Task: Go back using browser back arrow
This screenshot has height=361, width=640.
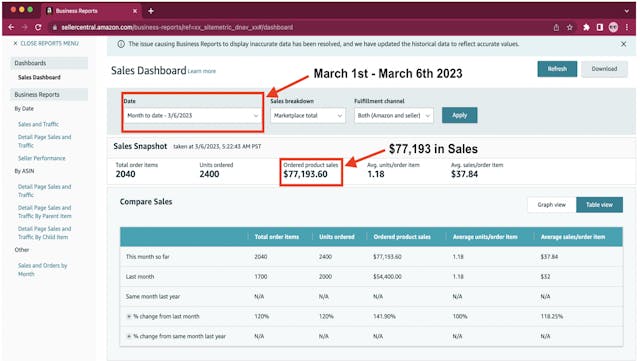Action: click(x=11, y=27)
